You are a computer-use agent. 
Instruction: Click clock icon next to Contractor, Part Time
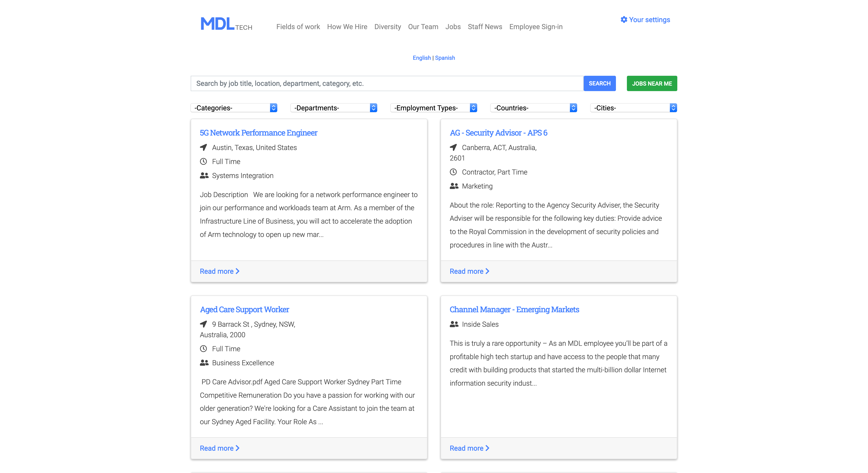[453, 172]
